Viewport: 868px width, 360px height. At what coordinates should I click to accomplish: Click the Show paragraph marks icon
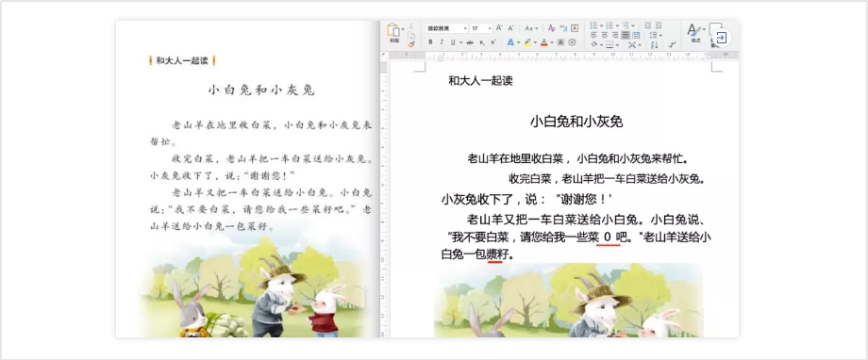[673, 44]
